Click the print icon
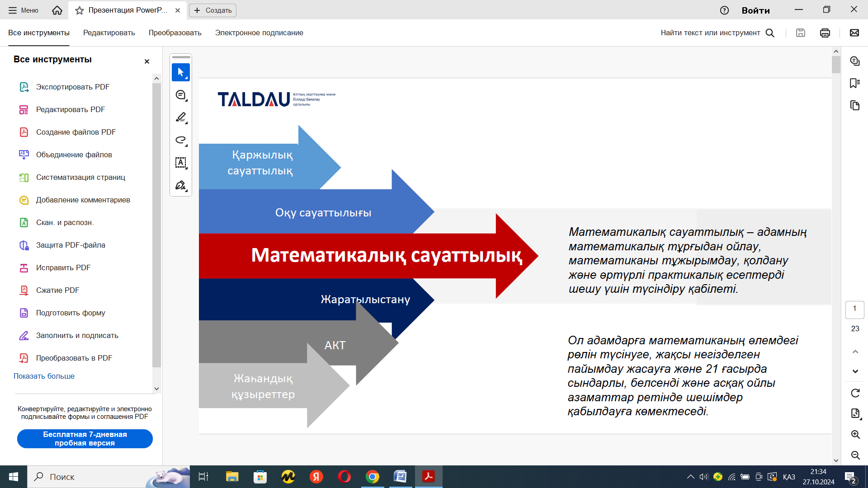The image size is (868, 488). tap(825, 33)
